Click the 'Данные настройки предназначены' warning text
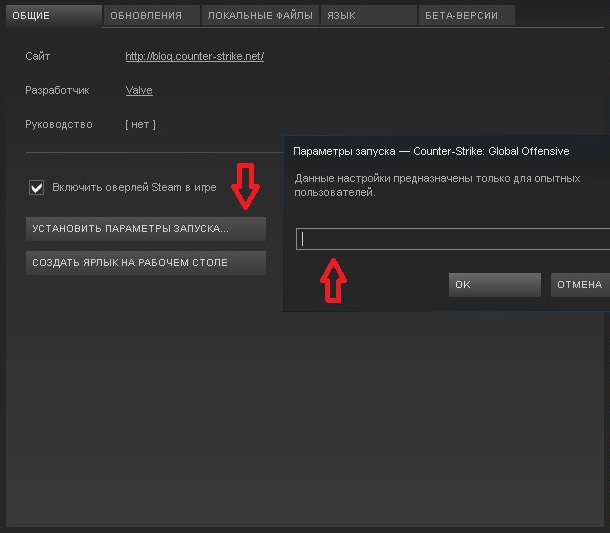Viewport: 610px width, 533px height. (437, 185)
